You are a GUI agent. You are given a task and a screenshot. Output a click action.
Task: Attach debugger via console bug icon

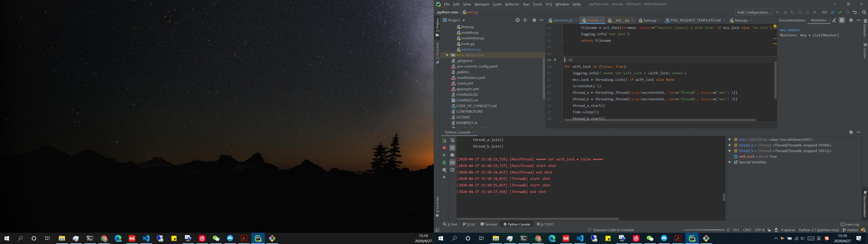[444, 163]
